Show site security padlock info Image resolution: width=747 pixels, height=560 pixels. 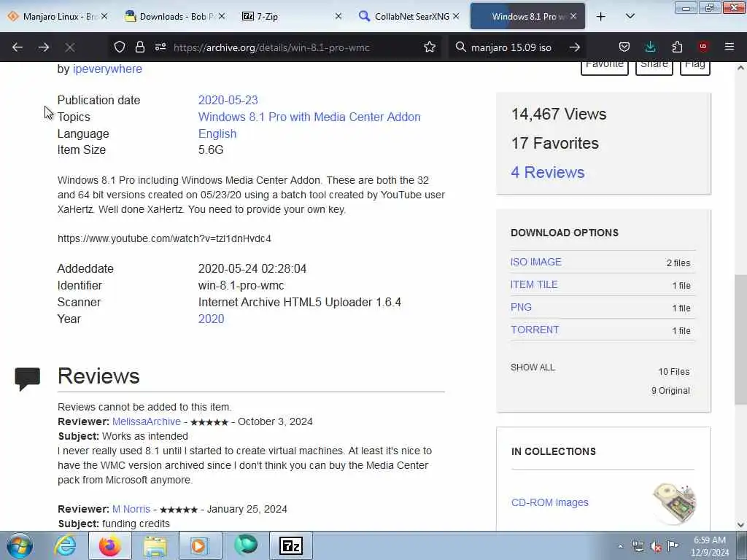point(139,47)
